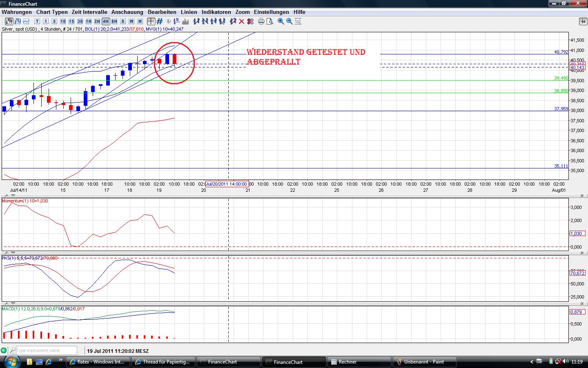Select the first blue line drawing tool
The image size is (588, 368).
click(196, 21)
